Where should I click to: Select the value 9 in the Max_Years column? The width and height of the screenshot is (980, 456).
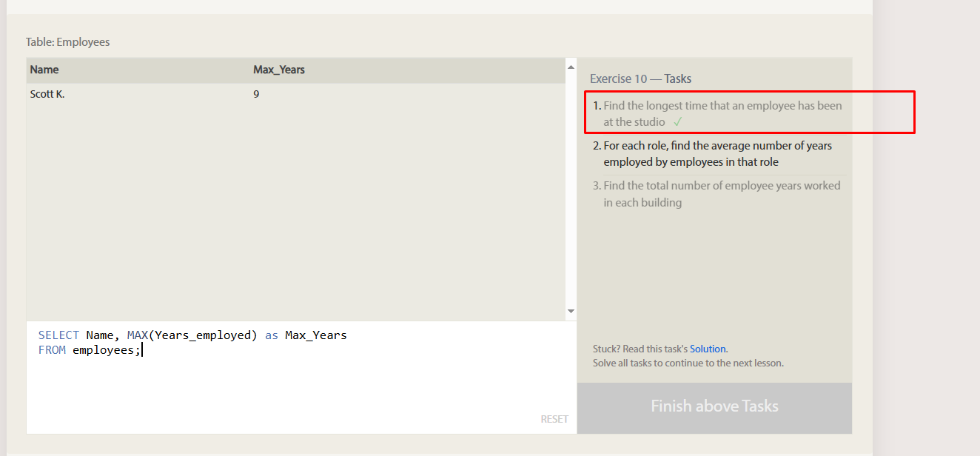(x=256, y=94)
